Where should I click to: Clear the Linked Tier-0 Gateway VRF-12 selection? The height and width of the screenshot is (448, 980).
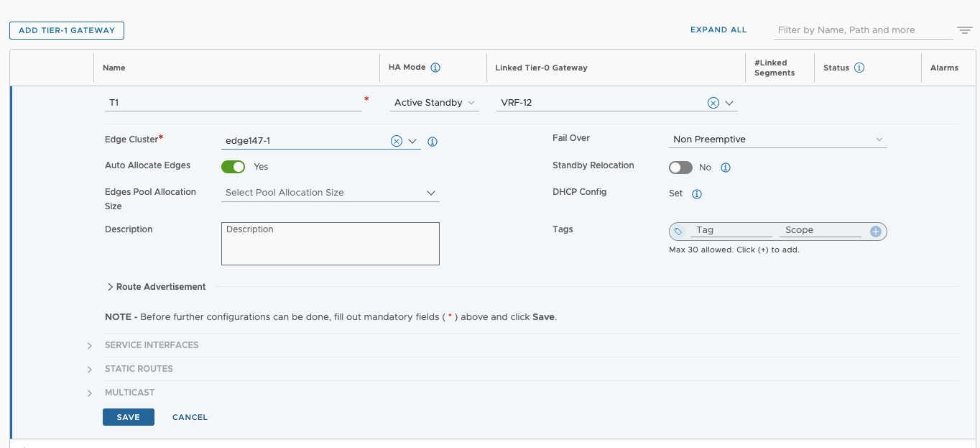pyautogui.click(x=713, y=103)
